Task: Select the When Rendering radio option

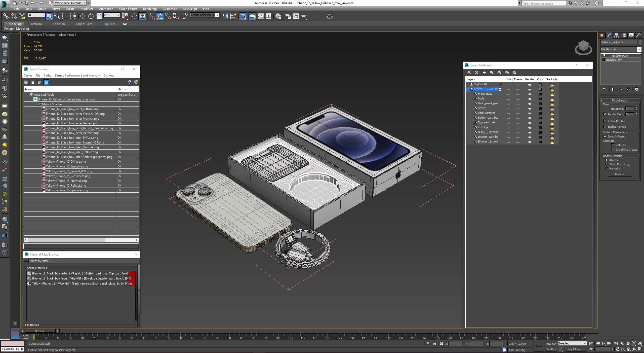Action: [x=607, y=164]
